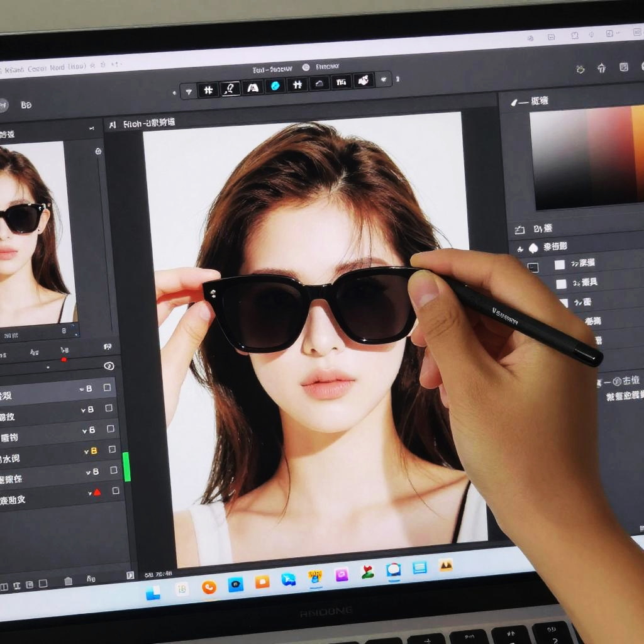Viewport: 644px width, 644px height.
Task: Toggle the first white checkbox in right panel
Action: tap(559, 265)
